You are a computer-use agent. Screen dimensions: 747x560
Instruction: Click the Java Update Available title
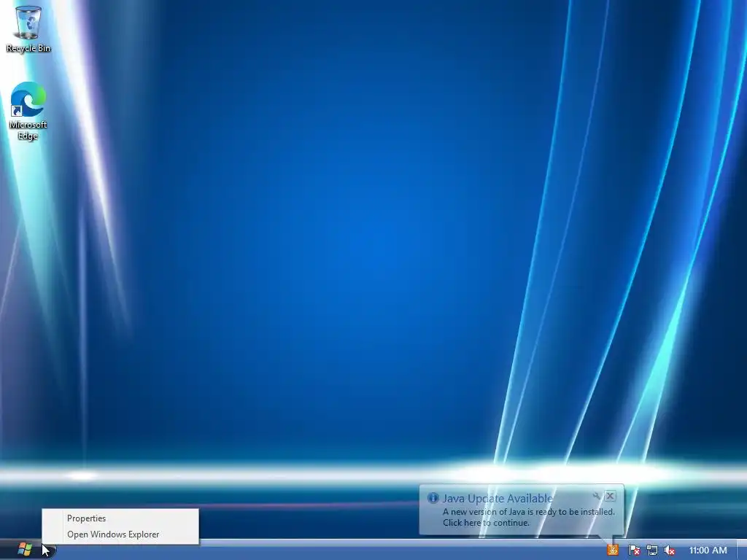click(x=498, y=498)
